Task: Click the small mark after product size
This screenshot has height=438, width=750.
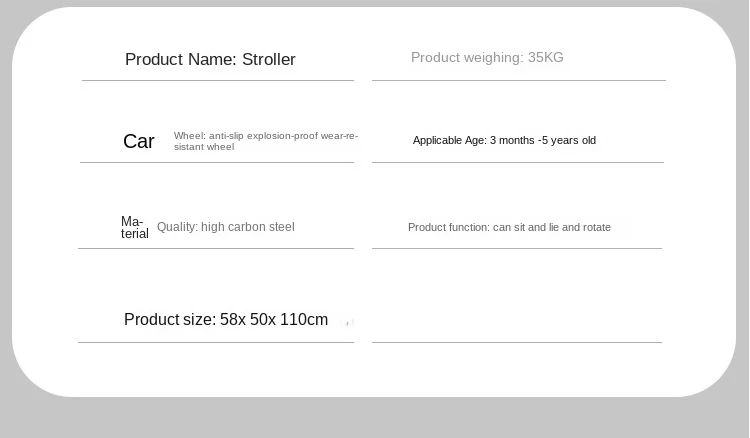Action: click(348, 322)
